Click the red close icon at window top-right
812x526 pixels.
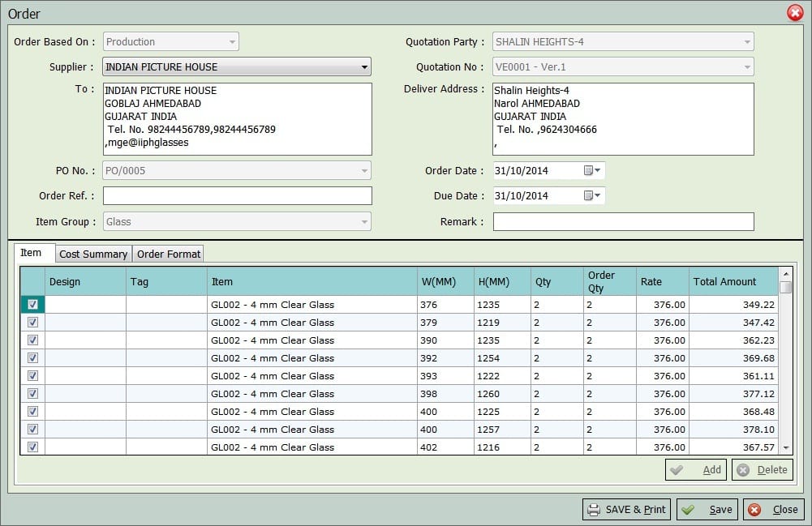pos(796,12)
